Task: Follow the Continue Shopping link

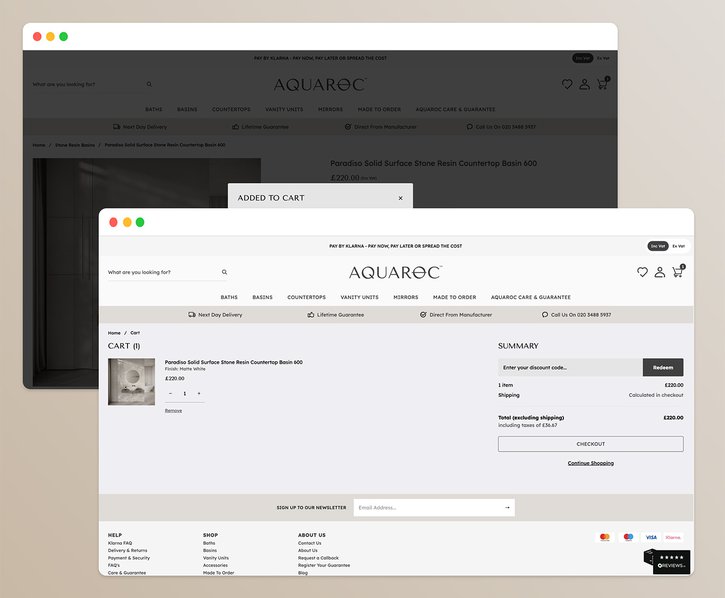Action: pos(590,463)
